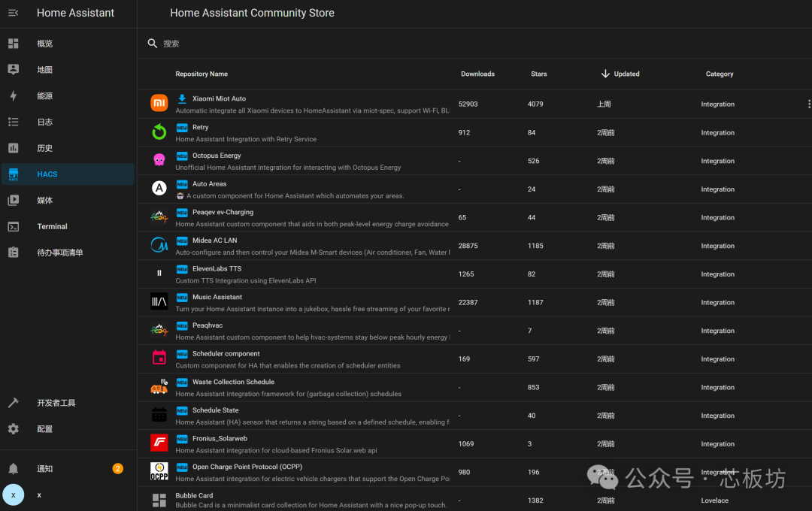Click the Bubble Card grid icon
This screenshot has height=511, width=812.
[x=159, y=500]
